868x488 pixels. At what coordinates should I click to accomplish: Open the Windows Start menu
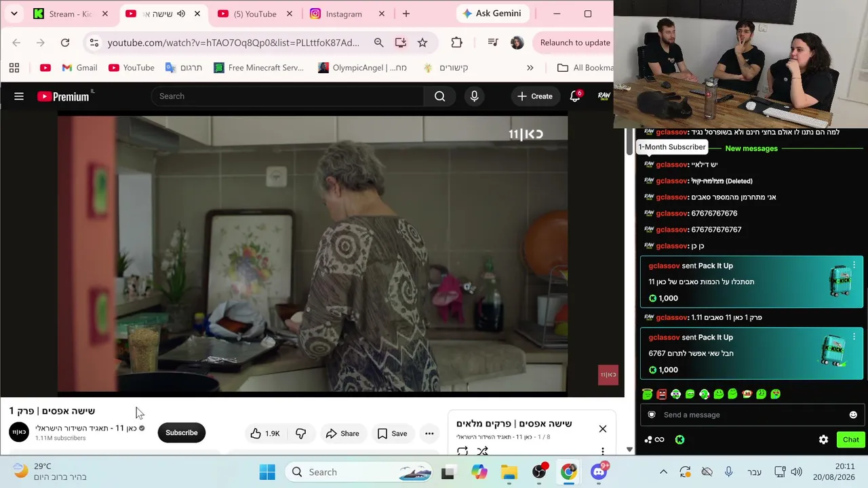pos(267,472)
